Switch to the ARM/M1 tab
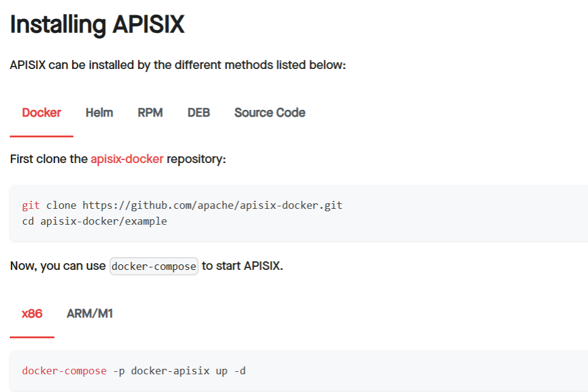 coord(90,313)
